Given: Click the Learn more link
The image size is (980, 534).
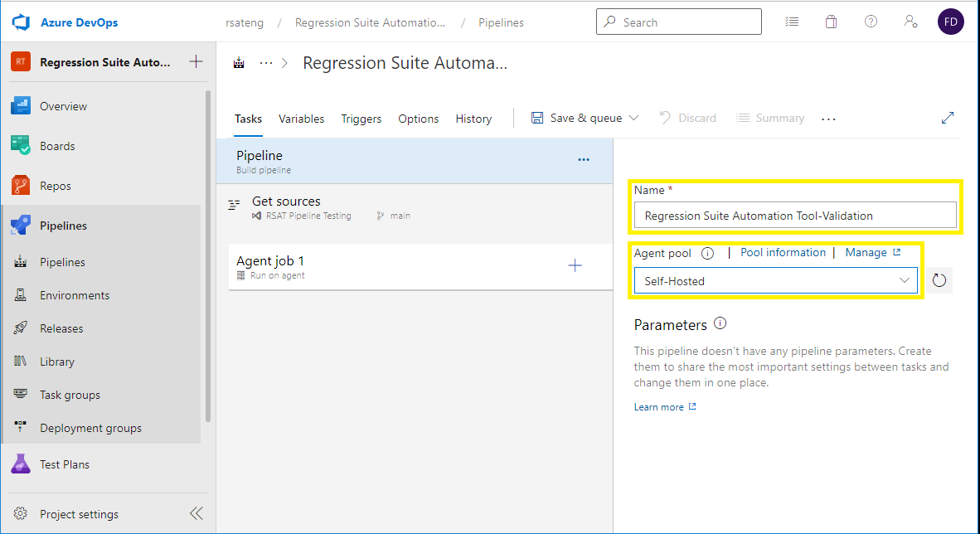Looking at the screenshot, I should pos(665,407).
